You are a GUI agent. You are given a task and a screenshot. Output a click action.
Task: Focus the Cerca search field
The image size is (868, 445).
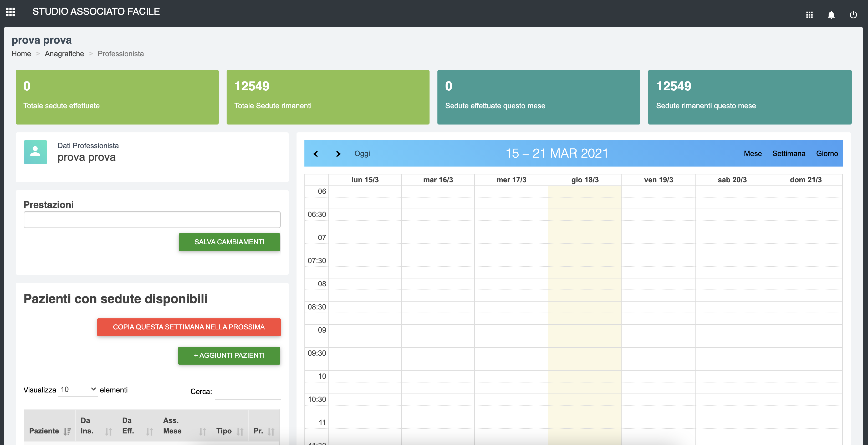[248, 392]
